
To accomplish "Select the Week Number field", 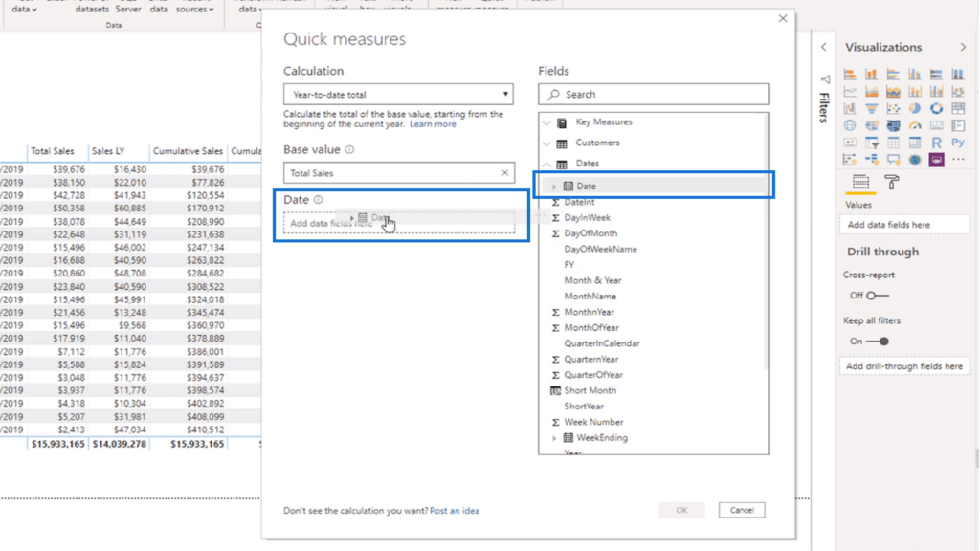I will click(x=593, y=422).
